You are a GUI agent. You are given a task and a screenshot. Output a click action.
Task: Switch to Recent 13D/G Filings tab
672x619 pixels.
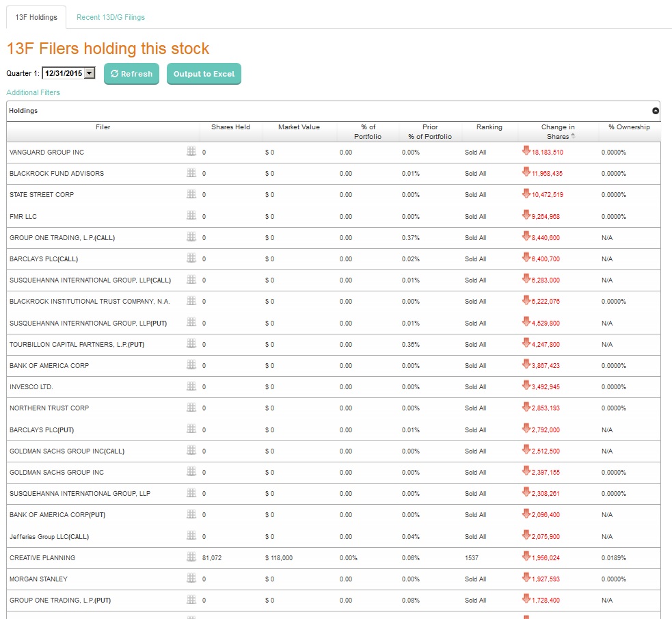click(111, 17)
